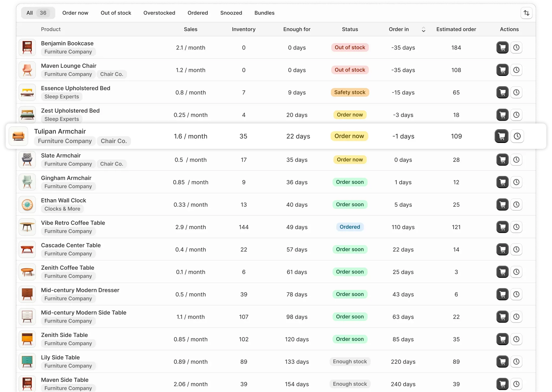Viewport: 552px width, 392px height.
Task: Toggle the sort order on the Order in column
Action: tap(423, 29)
